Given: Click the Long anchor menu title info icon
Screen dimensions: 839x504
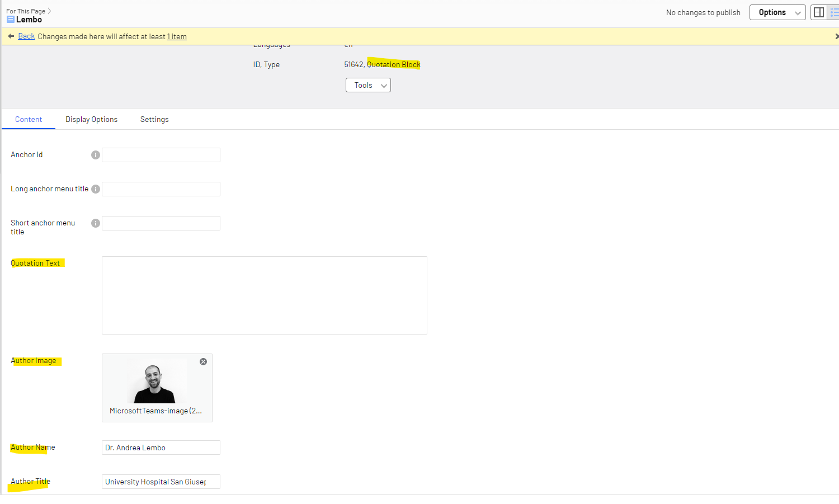Looking at the screenshot, I should point(96,189).
